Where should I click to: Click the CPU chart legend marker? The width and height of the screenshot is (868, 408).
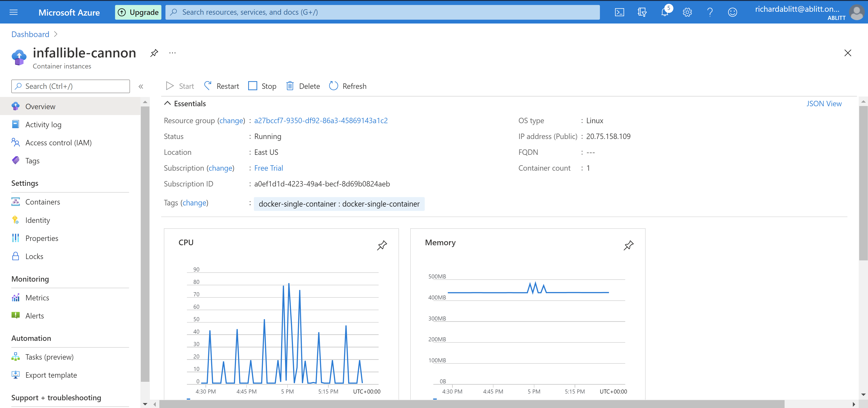(188, 399)
